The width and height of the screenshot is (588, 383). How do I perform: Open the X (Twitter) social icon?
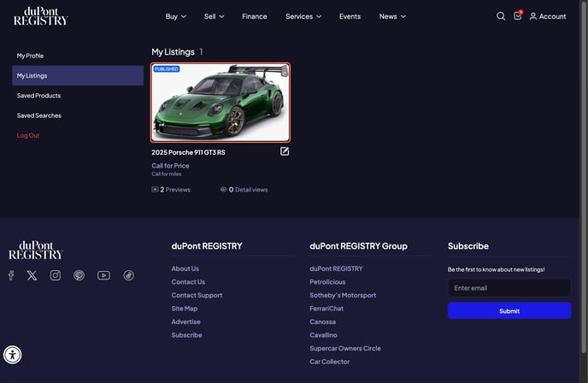coord(32,275)
